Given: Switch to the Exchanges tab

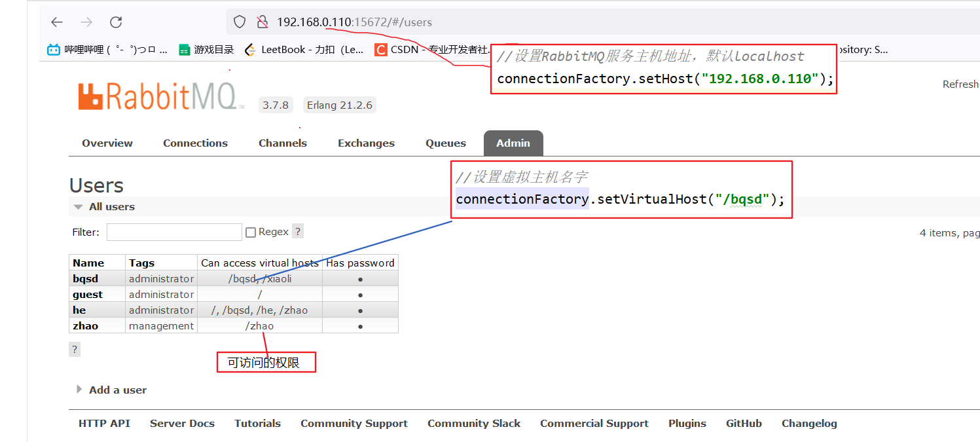Looking at the screenshot, I should (x=366, y=143).
